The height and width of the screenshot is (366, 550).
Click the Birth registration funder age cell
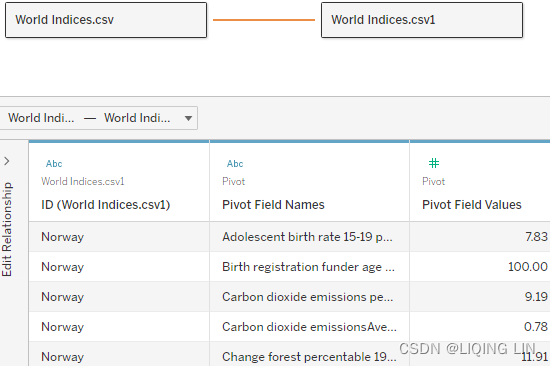[x=309, y=267]
